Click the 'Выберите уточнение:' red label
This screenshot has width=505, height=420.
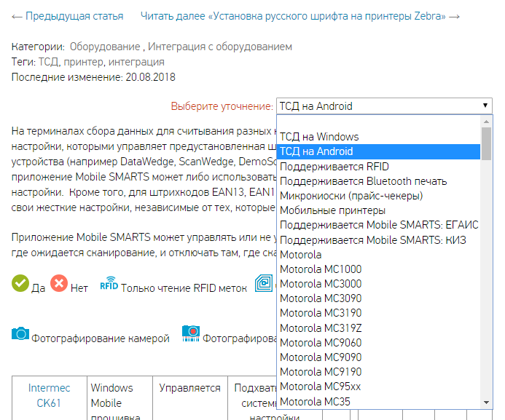tap(222, 106)
